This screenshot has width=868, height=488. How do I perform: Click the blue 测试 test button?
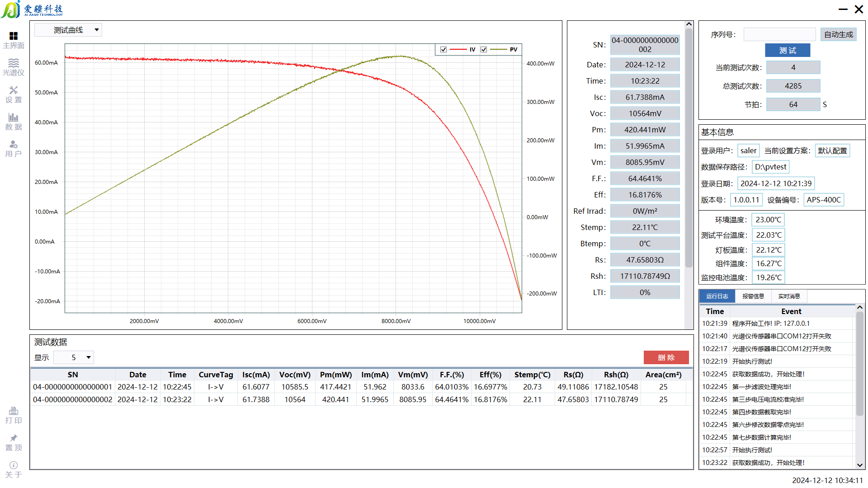click(x=787, y=51)
